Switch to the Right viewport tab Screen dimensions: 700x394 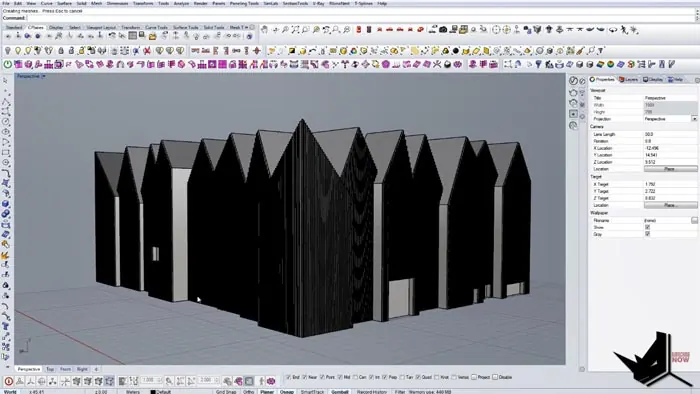coord(82,369)
